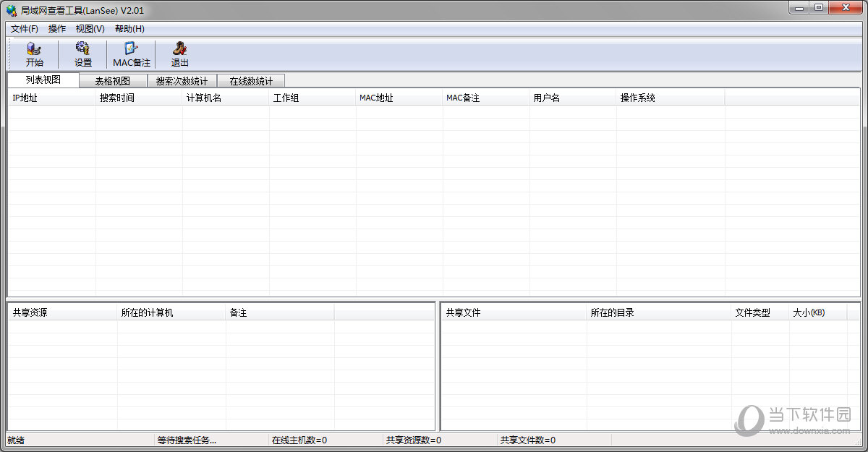868x452 pixels.
Task: Minimize the LanSee window
Action: tap(799, 7)
